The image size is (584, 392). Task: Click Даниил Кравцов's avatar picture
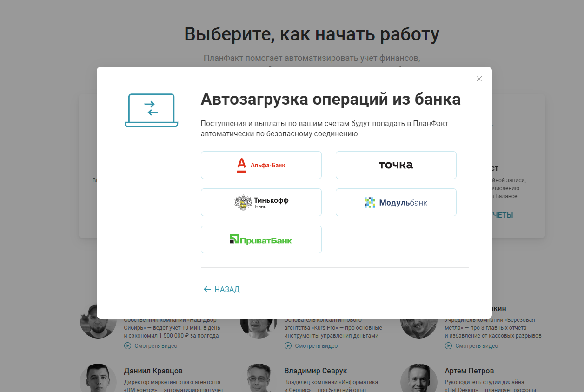coord(98,378)
